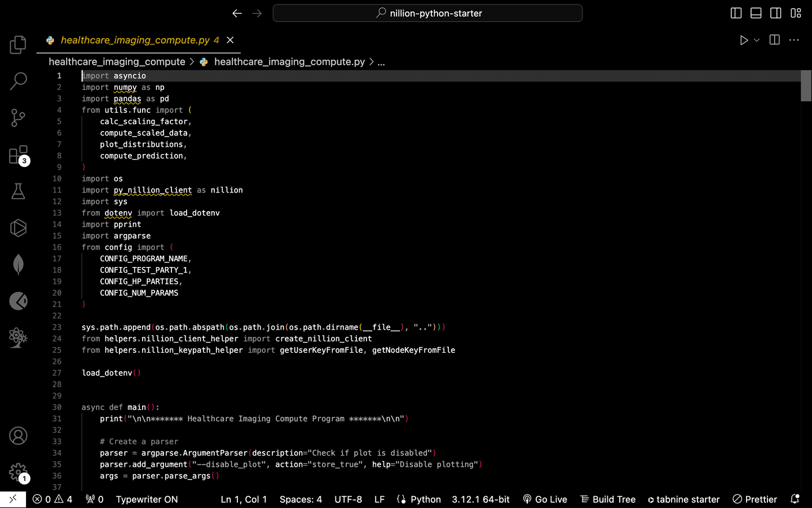Open Source Control view
The image size is (812, 508).
click(18, 118)
